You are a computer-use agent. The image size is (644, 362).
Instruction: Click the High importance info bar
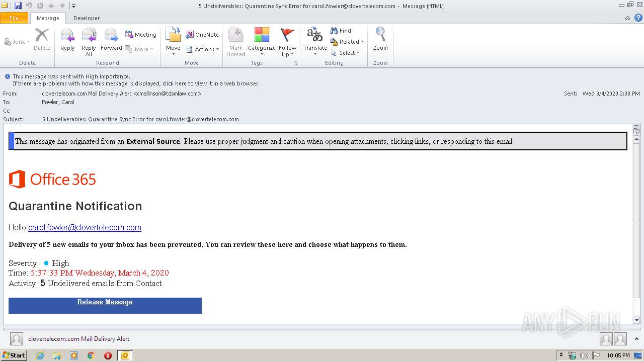pyautogui.click(x=71, y=76)
